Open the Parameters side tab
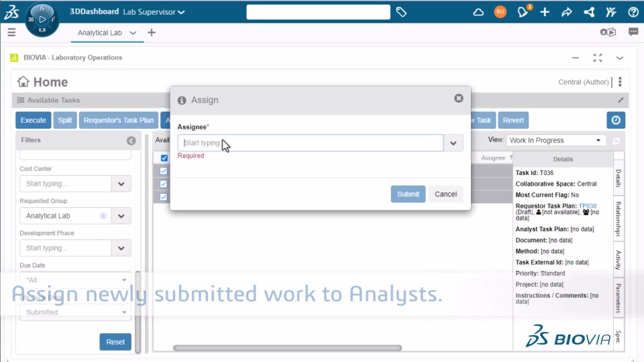 619,298
